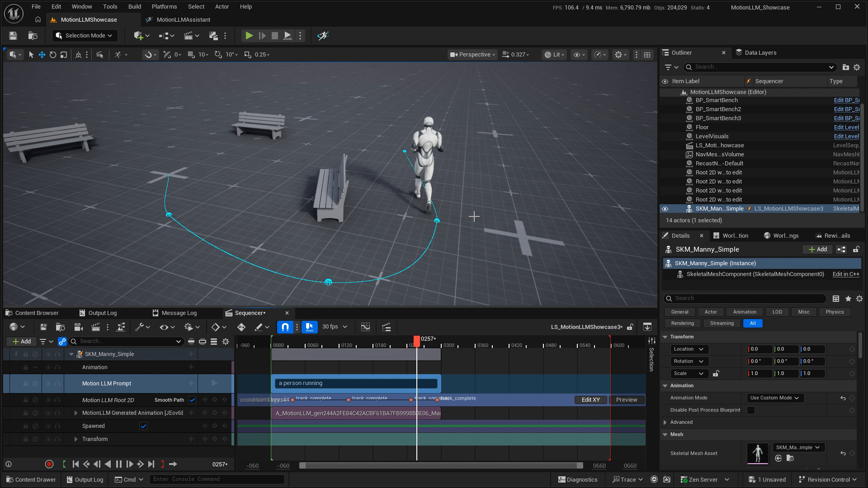
Task: Click Skeletal Mesh Asset thumbnail
Action: [x=757, y=454]
